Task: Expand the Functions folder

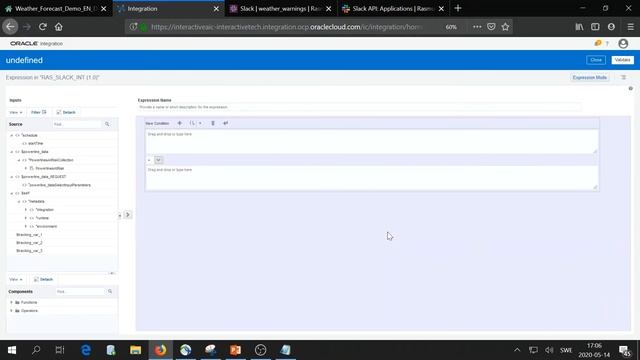Action: click(11, 302)
